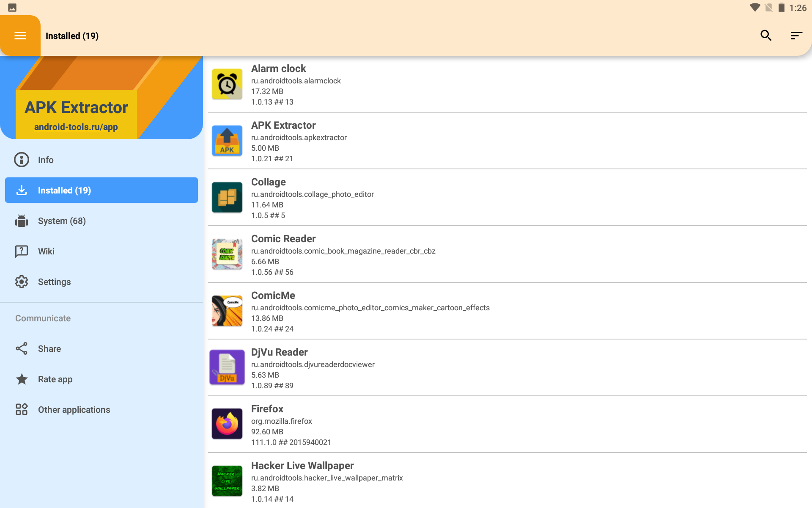Tap the APK Extractor app icon
The height and width of the screenshot is (508, 812).
(x=227, y=141)
